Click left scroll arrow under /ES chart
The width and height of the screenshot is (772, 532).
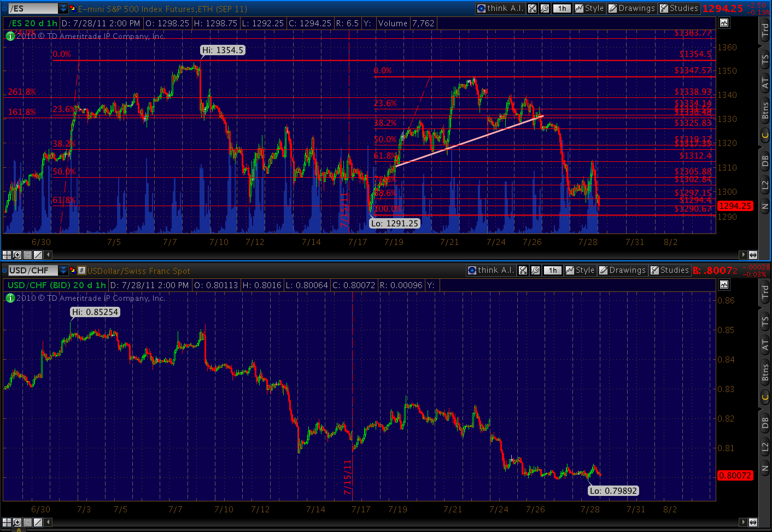(x=49, y=255)
